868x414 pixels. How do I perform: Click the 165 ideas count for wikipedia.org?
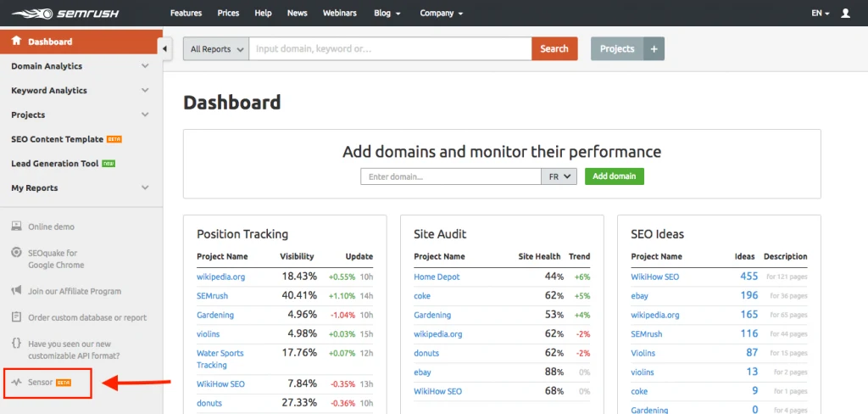click(x=749, y=314)
